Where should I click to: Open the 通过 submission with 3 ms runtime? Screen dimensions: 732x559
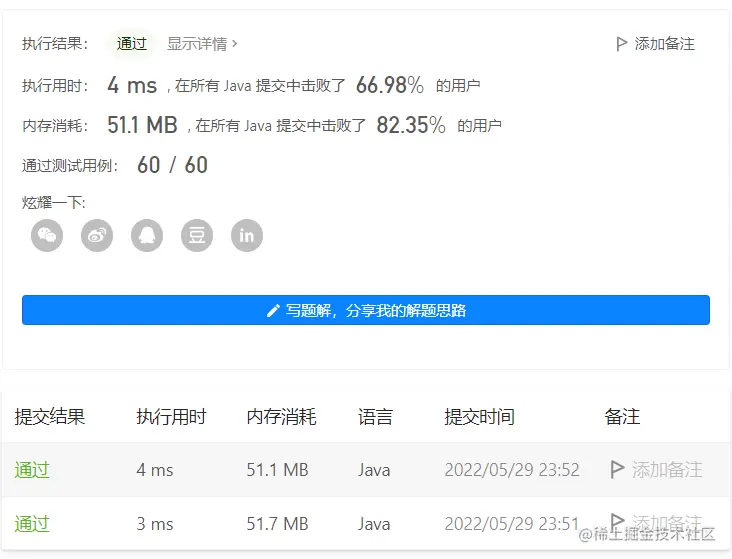pyautogui.click(x=32, y=524)
